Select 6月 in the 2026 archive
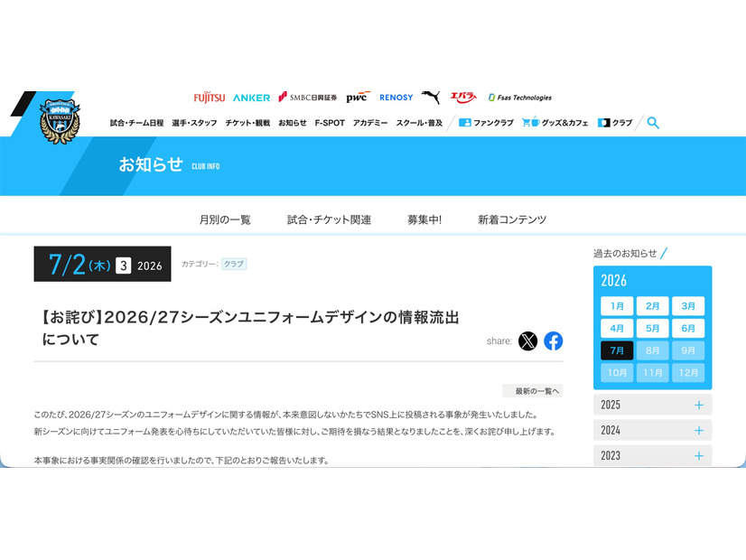The width and height of the screenshot is (746, 560). pyautogui.click(x=688, y=328)
